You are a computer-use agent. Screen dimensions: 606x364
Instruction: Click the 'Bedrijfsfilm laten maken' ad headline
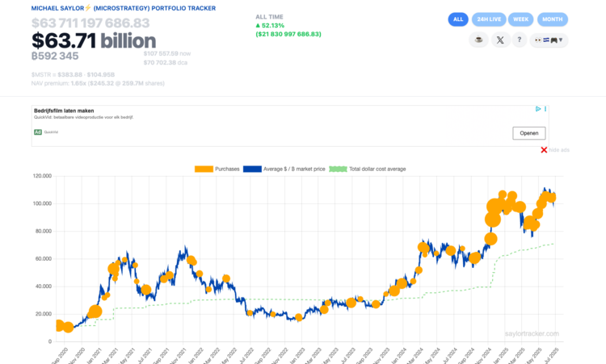[64, 111]
